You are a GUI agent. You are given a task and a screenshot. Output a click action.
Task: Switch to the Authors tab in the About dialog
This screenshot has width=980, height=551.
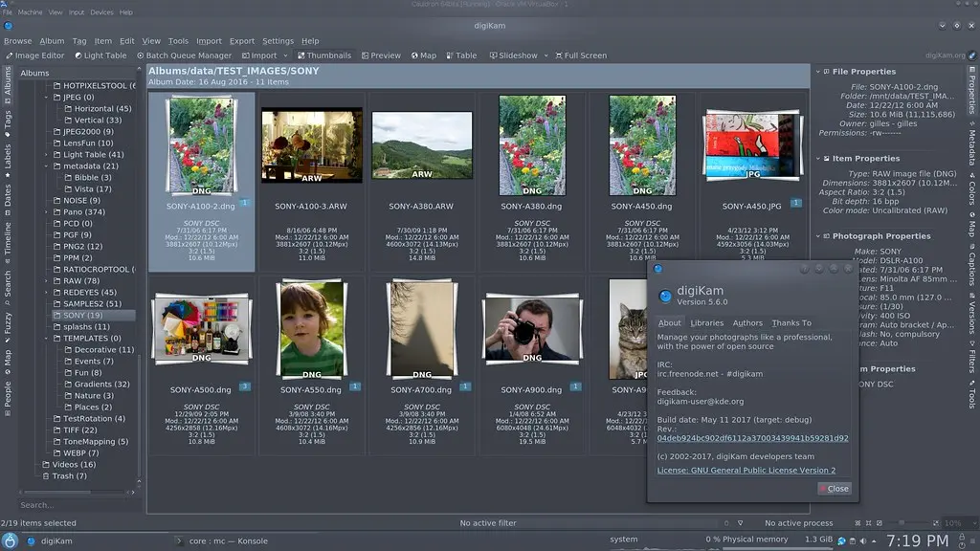click(x=747, y=323)
